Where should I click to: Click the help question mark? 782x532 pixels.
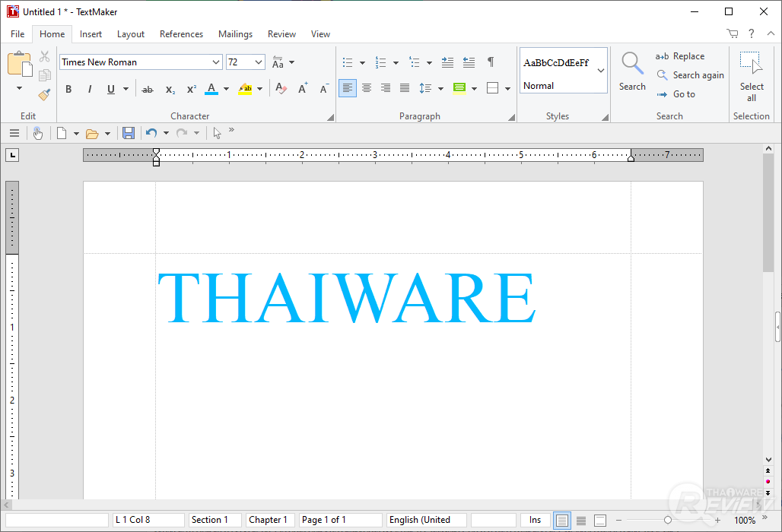pyautogui.click(x=751, y=33)
